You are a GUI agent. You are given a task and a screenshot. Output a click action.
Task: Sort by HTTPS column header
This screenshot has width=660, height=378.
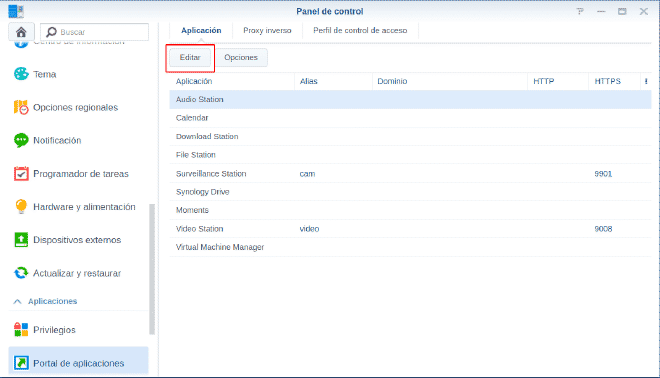click(x=614, y=81)
